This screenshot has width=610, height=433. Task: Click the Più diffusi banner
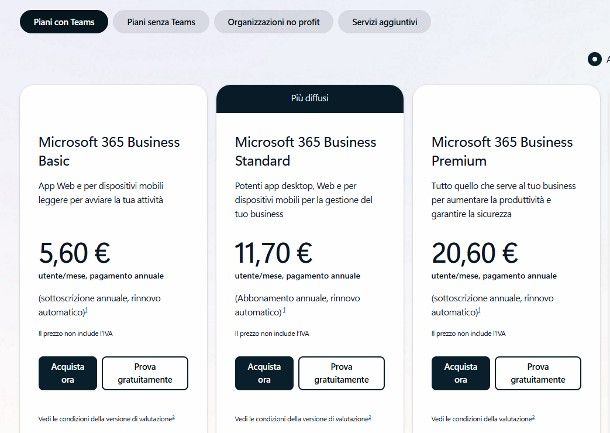click(310, 98)
